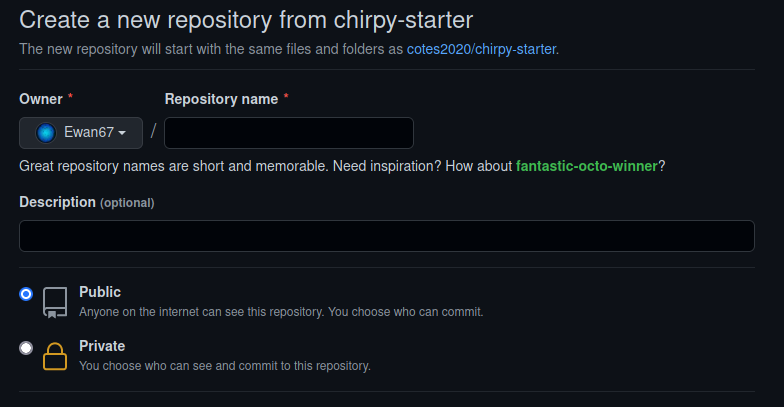Click the Ewan67 avatar icon
The height and width of the screenshot is (407, 784).
click(46, 133)
